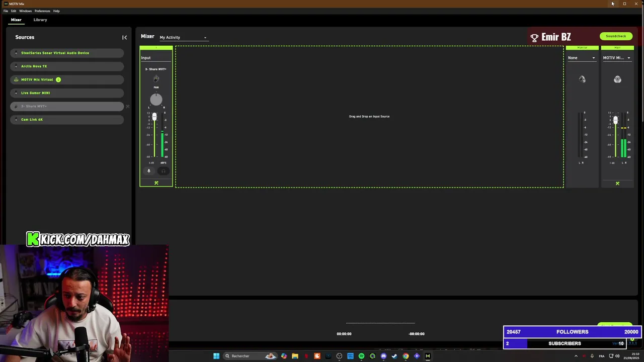This screenshot has height=362, width=644.
Task: Select MOTIV Mix Virtual source
Action: coord(67,79)
